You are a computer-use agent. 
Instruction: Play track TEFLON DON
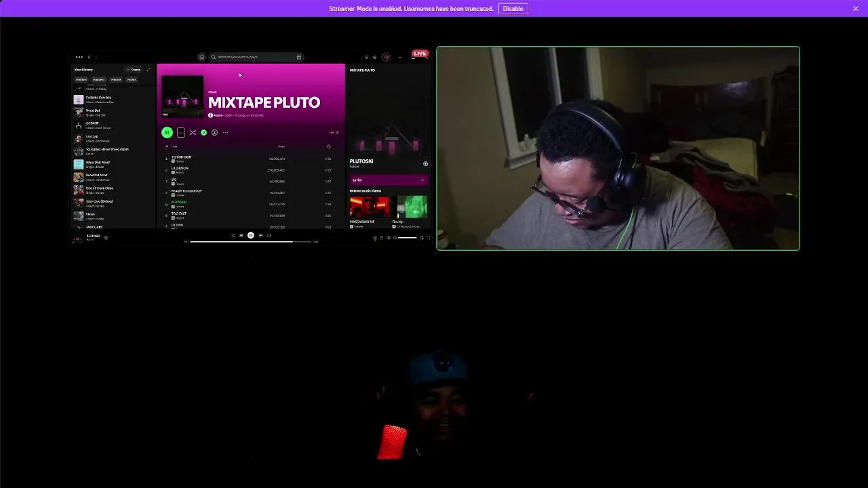[x=250, y=159]
